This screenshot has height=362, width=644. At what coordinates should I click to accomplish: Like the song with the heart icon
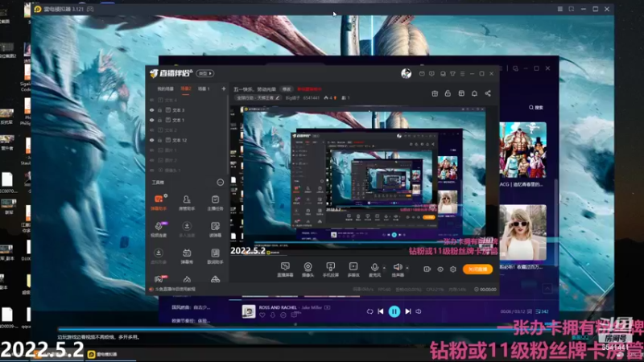coord(262,315)
